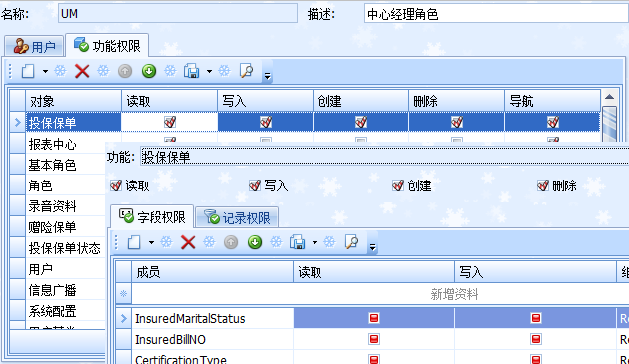Viewport: 629px width, 364px height.
Task: Select 投保保单状态 row
Action: click(66, 248)
